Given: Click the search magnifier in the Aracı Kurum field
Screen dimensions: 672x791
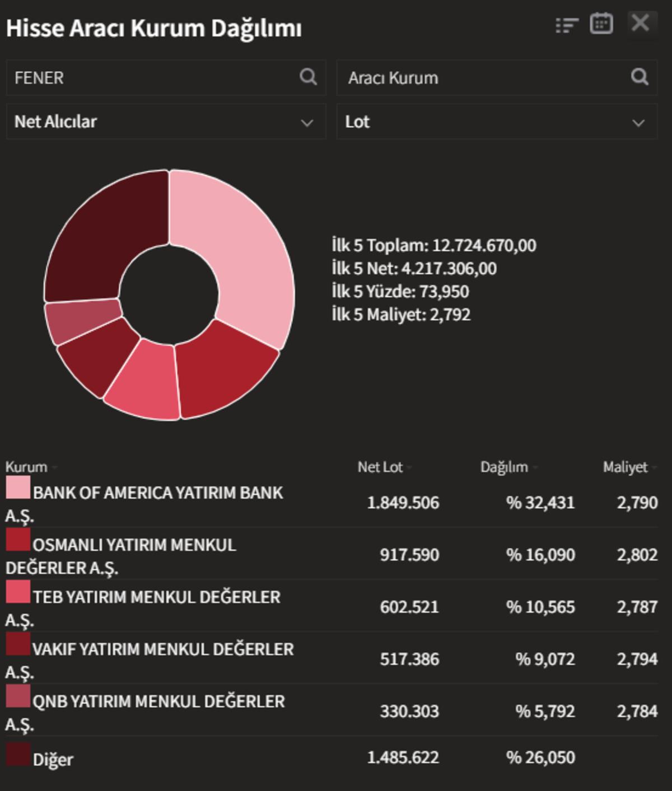Looking at the screenshot, I should click(x=638, y=78).
